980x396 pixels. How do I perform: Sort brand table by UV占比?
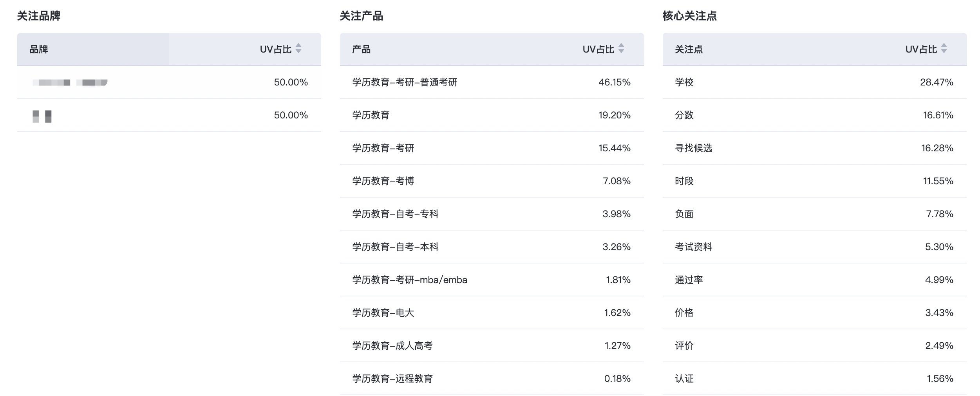click(x=298, y=49)
